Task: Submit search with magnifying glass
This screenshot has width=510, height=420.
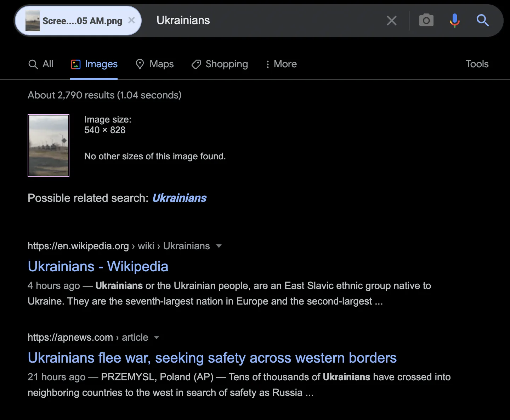Action: click(483, 21)
